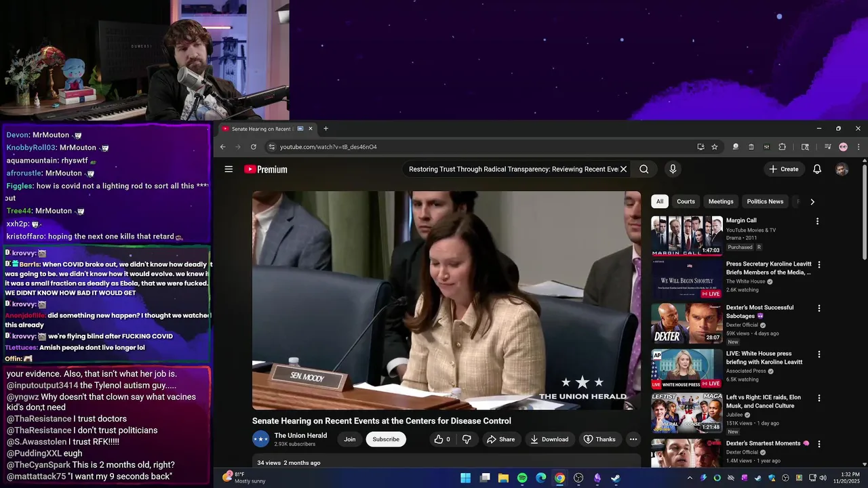Select the Courts filter chip
The height and width of the screenshot is (488, 868).
click(x=686, y=201)
